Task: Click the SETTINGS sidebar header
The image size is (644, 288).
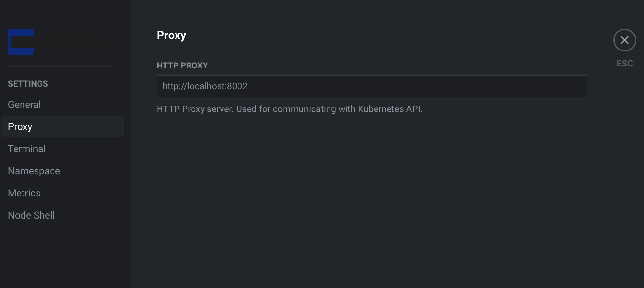Action: point(28,84)
